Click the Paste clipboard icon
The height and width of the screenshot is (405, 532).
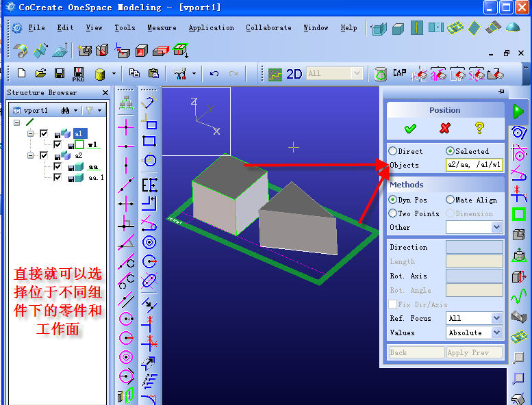click(153, 73)
